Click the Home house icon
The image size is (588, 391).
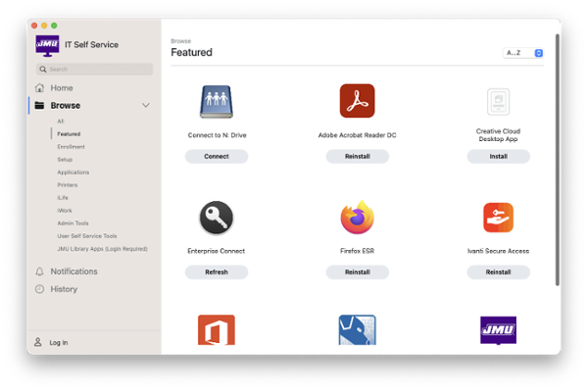39,88
